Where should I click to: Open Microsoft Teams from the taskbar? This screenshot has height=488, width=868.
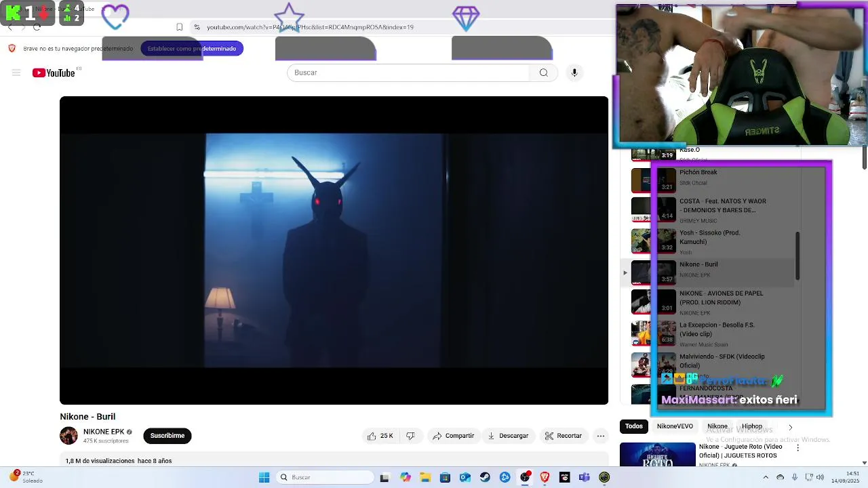click(585, 477)
